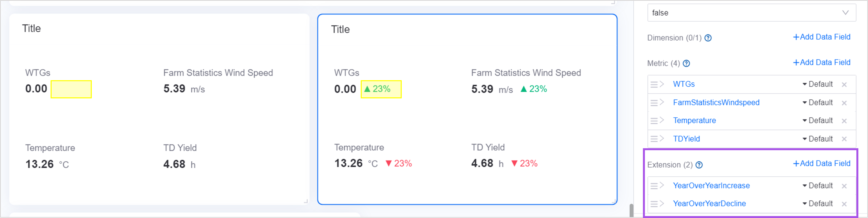Add Data Field to Dimension
Viewport: 868px width, 218px height.
coord(822,37)
